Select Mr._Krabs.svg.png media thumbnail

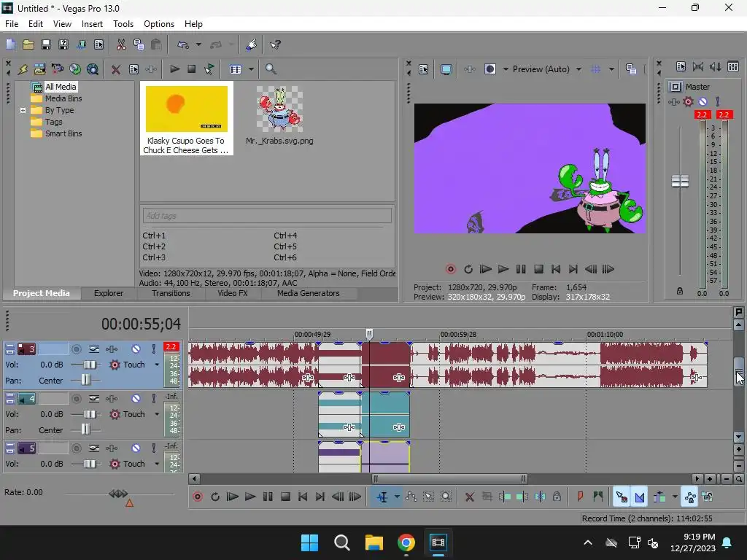click(x=279, y=109)
